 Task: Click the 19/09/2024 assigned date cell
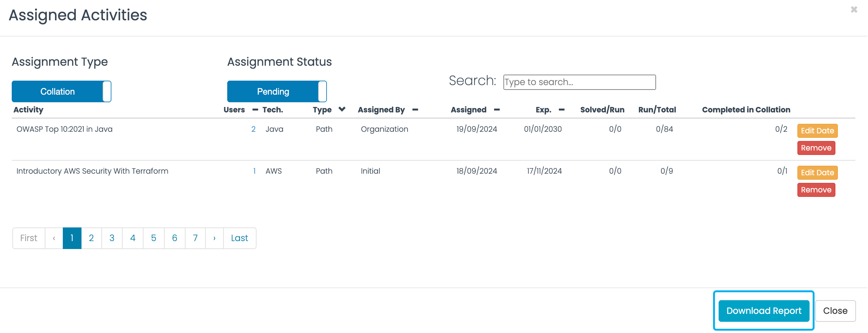(476, 129)
